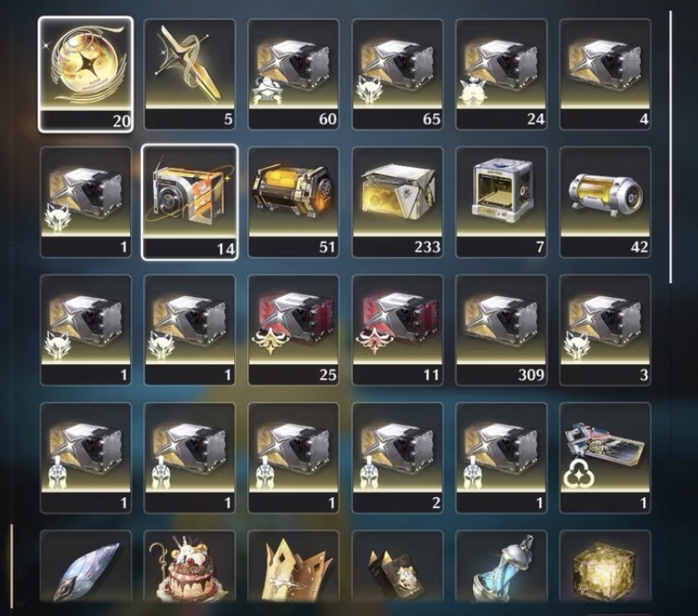The height and width of the screenshot is (616, 698).
Task: Select the helmet-badged crate with count 2
Action: tap(397, 457)
